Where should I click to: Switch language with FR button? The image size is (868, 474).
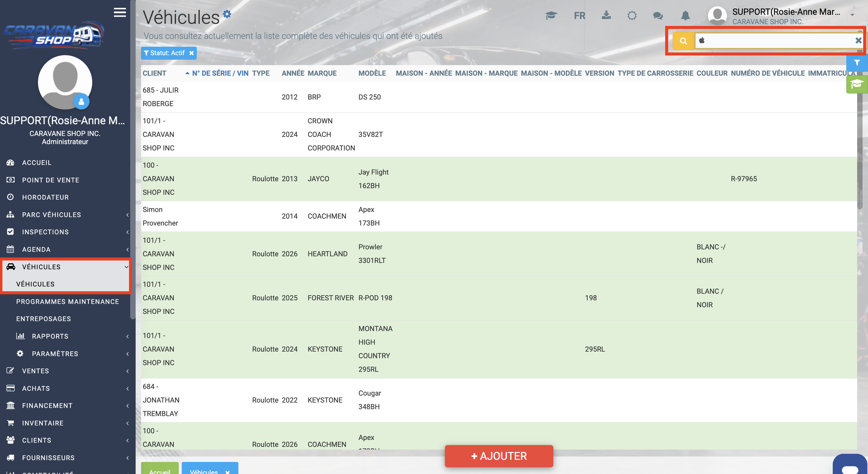coord(580,15)
